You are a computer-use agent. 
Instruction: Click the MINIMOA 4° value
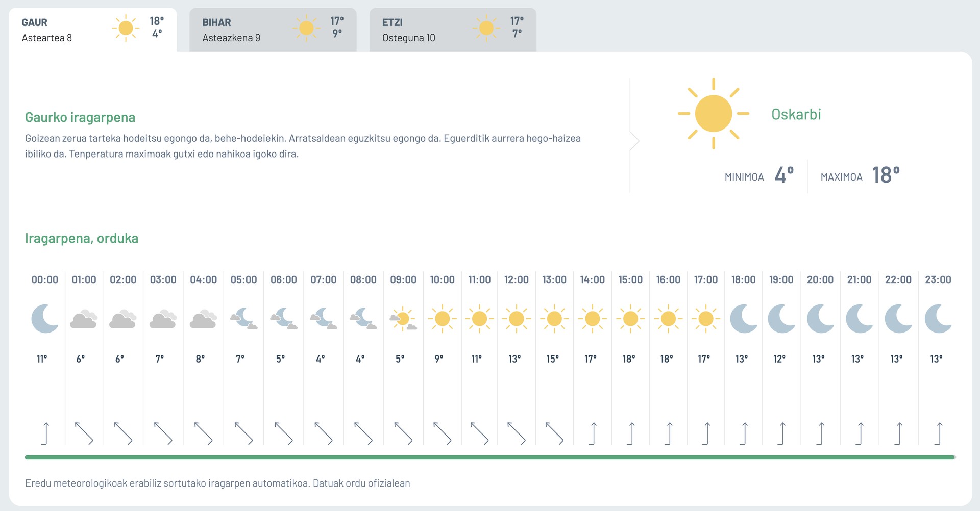click(x=784, y=175)
